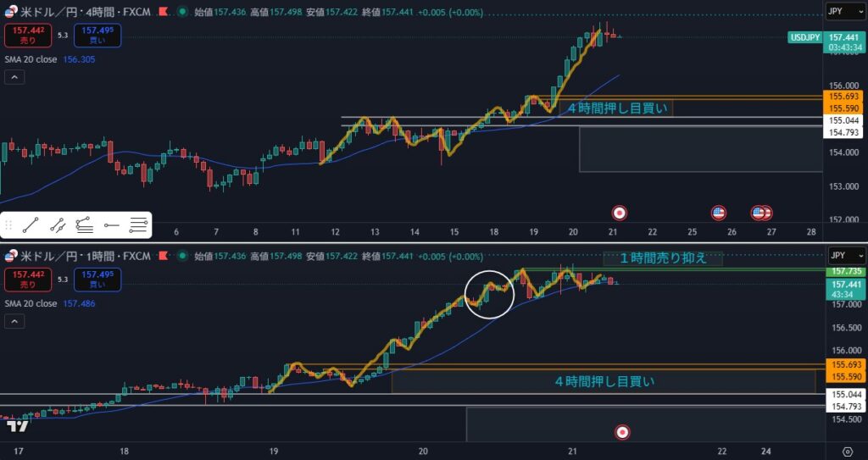The height and width of the screenshot is (460, 868).
Task: Collapse the indicator legend in upper chart
Action: coord(14,77)
